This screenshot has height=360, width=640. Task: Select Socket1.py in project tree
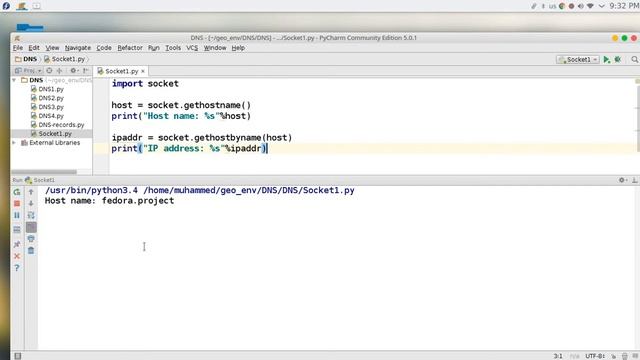click(x=51, y=134)
